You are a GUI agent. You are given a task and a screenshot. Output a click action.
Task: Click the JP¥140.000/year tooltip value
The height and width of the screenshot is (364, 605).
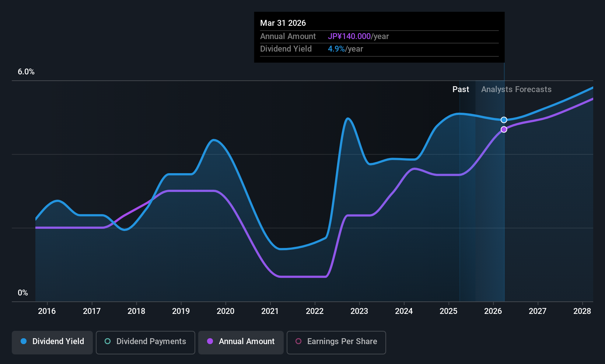[x=359, y=36]
